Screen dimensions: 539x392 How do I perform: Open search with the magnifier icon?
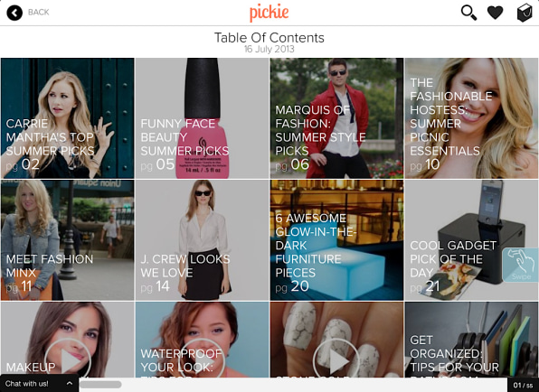(468, 13)
